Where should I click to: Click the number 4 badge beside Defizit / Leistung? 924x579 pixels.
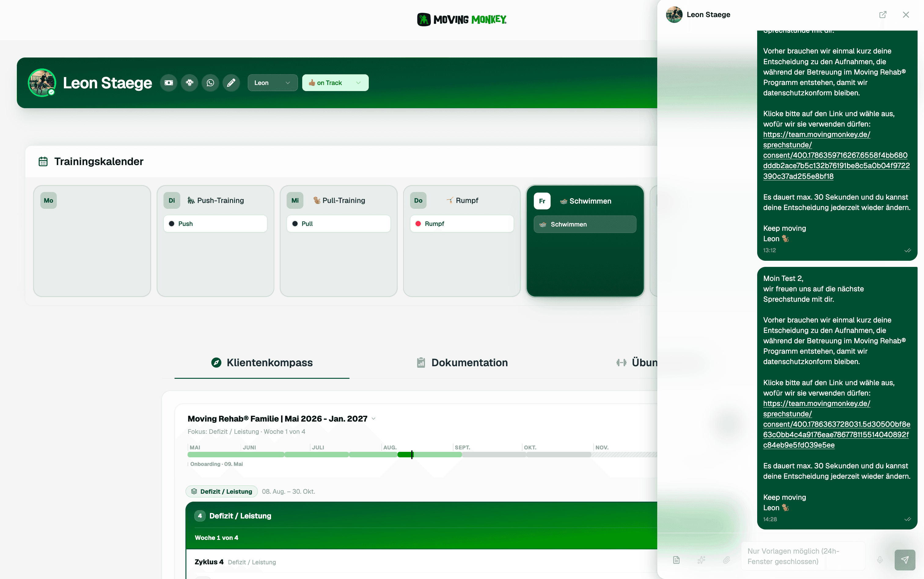click(x=200, y=516)
